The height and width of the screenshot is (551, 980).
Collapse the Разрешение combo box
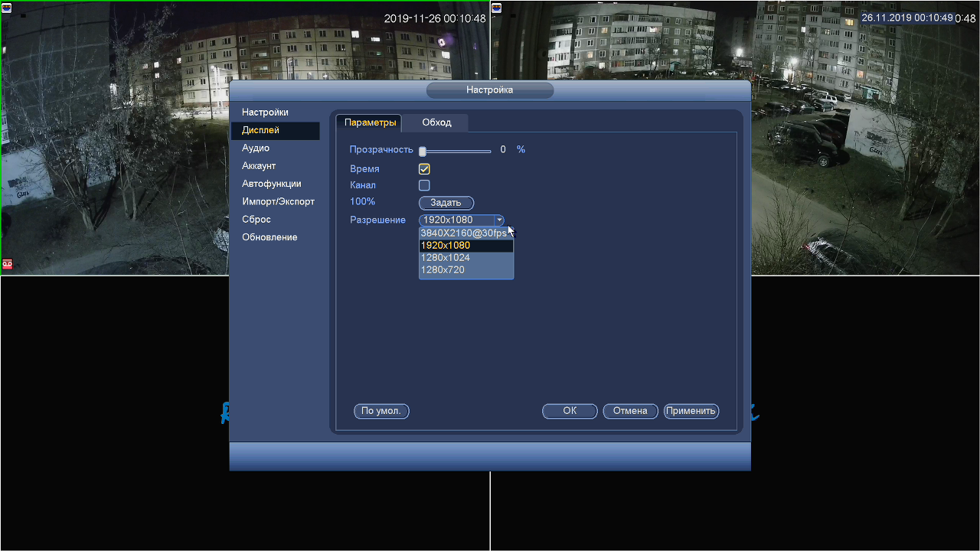point(499,220)
